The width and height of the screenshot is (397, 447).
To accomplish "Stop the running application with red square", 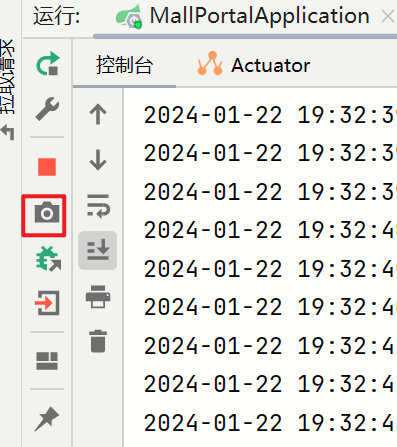I will point(47,167).
